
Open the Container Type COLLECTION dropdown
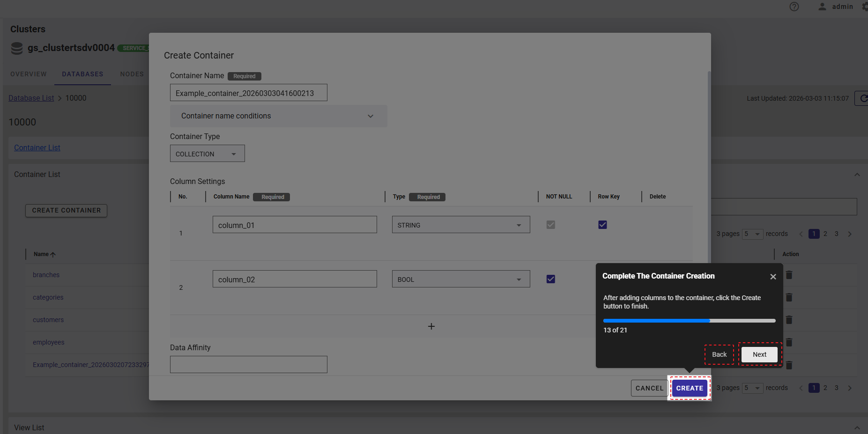207,154
